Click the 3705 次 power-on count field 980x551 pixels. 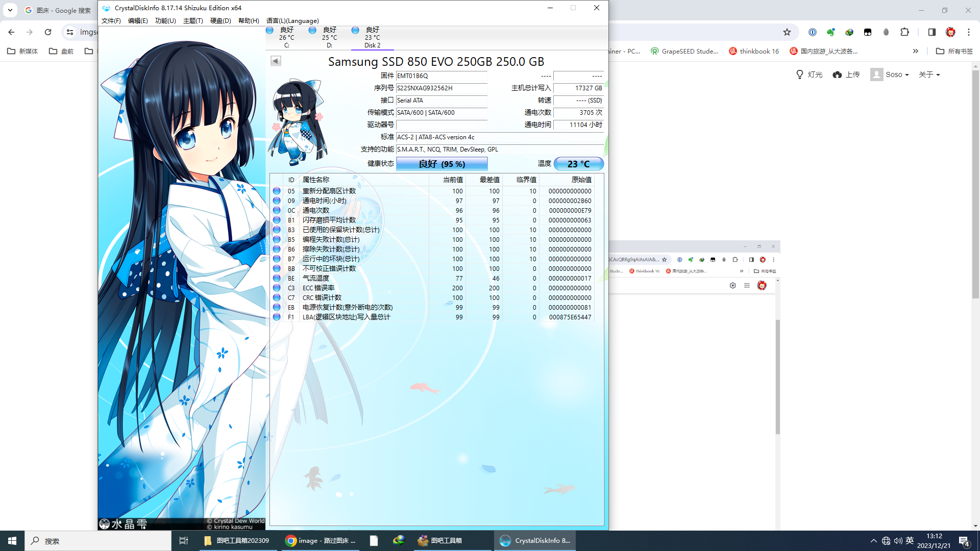pyautogui.click(x=578, y=113)
